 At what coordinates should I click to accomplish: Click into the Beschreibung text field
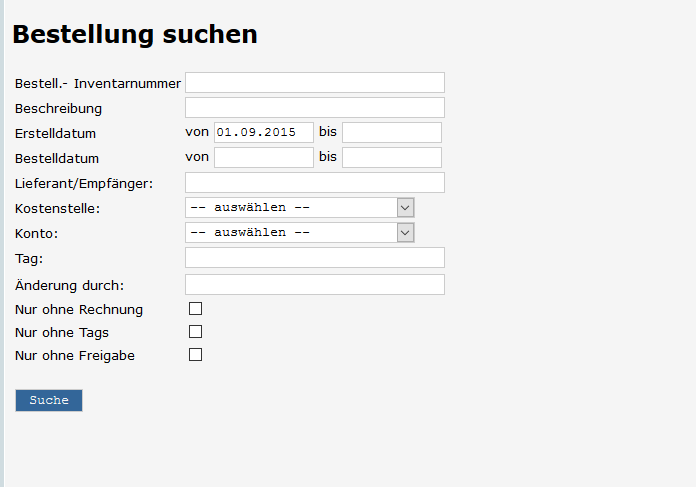coord(314,107)
